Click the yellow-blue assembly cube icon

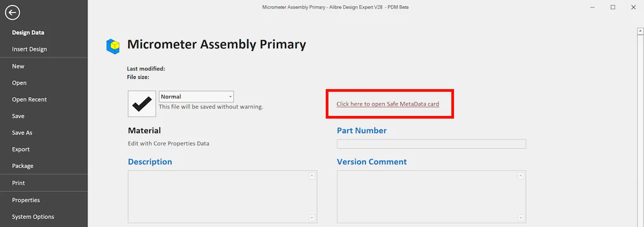click(x=113, y=46)
